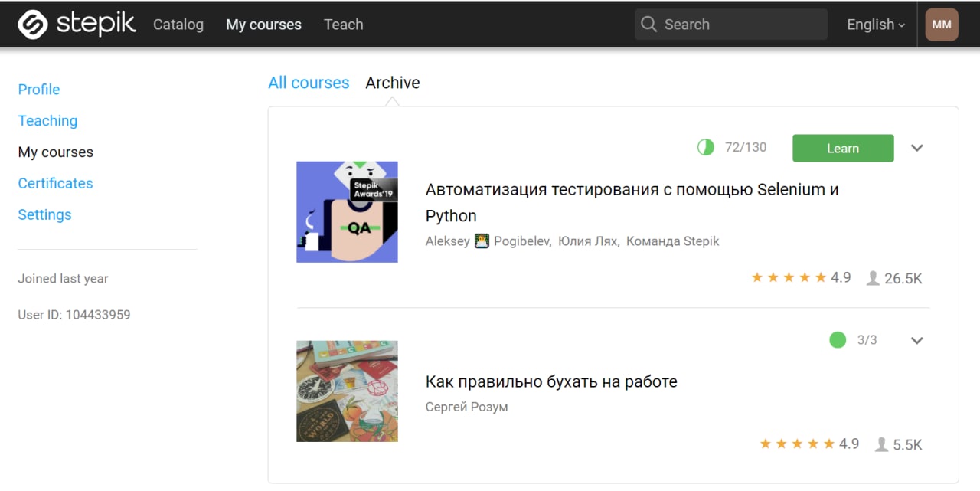Click the 4.9 rating of the Selenium course
This screenshot has height=491, width=980.
coord(841,277)
